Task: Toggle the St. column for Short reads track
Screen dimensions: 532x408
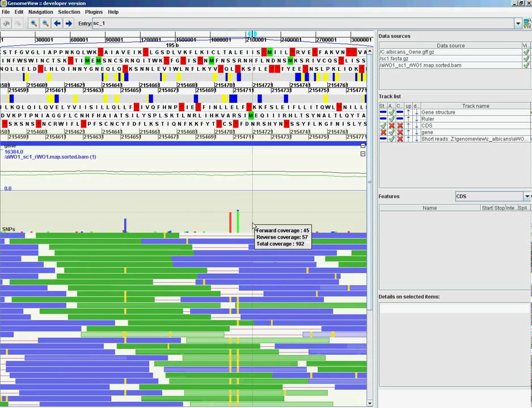Action: click(383, 139)
